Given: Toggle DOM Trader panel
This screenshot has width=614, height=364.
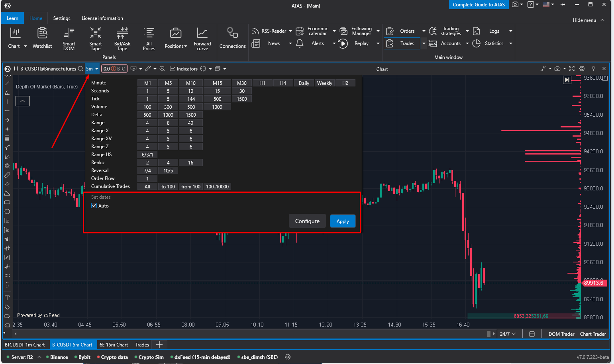Looking at the screenshot, I should 561,334.
